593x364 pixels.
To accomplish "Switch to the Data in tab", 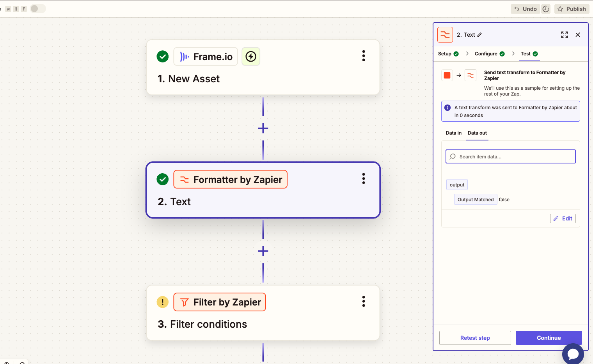I will point(454,133).
